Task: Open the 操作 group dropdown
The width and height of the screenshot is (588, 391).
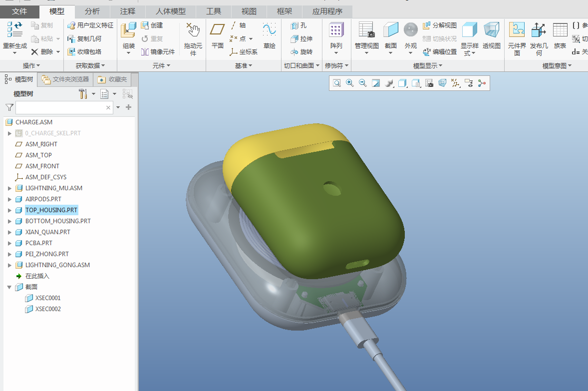Action: (31, 66)
